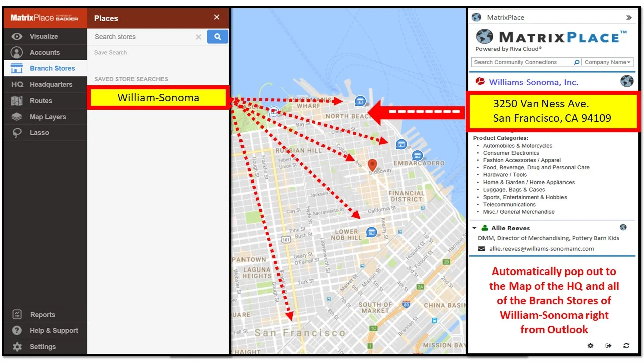Click the Highway 101 shield on map
Viewport: 644px width, 362px height.
click(x=285, y=239)
